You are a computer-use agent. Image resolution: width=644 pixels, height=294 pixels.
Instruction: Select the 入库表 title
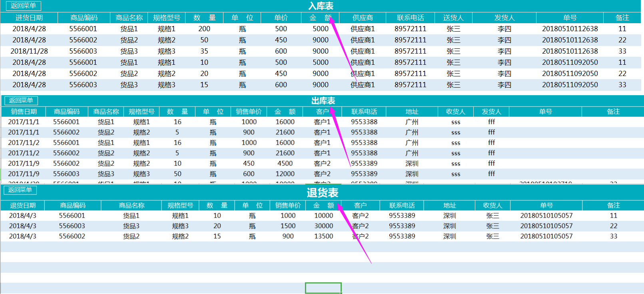click(x=321, y=6)
